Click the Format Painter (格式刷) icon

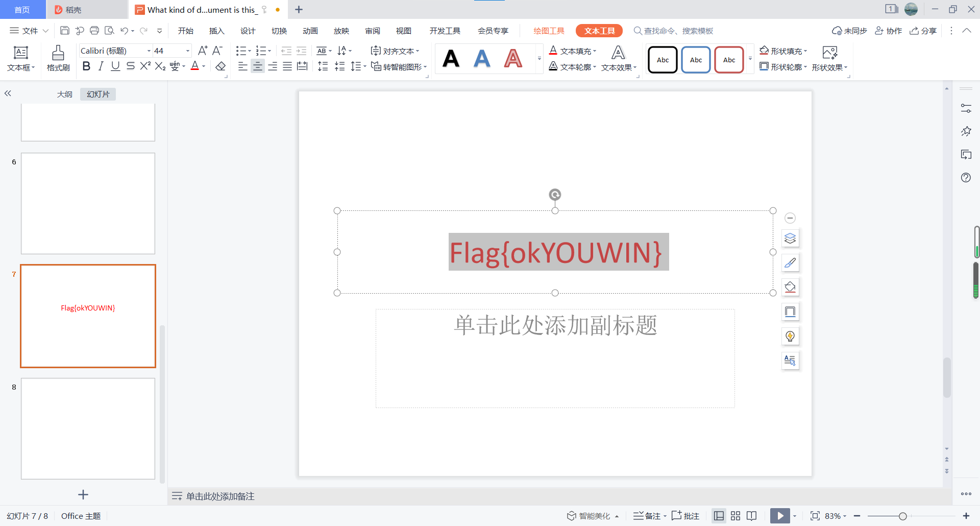click(x=58, y=58)
